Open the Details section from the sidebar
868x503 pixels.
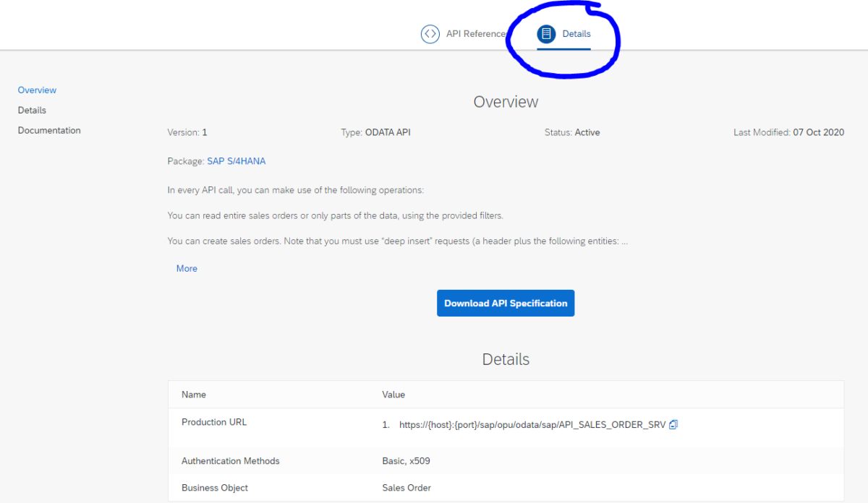click(x=32, y=110)
